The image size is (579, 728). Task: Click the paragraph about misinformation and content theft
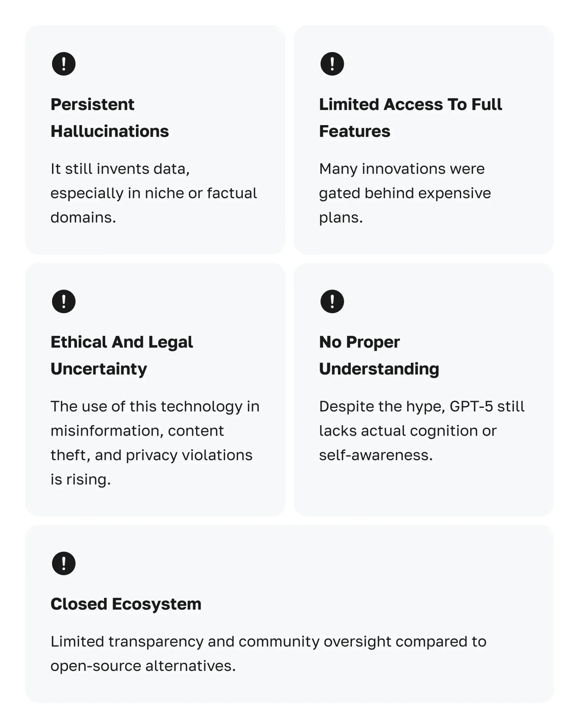[155, 443]
